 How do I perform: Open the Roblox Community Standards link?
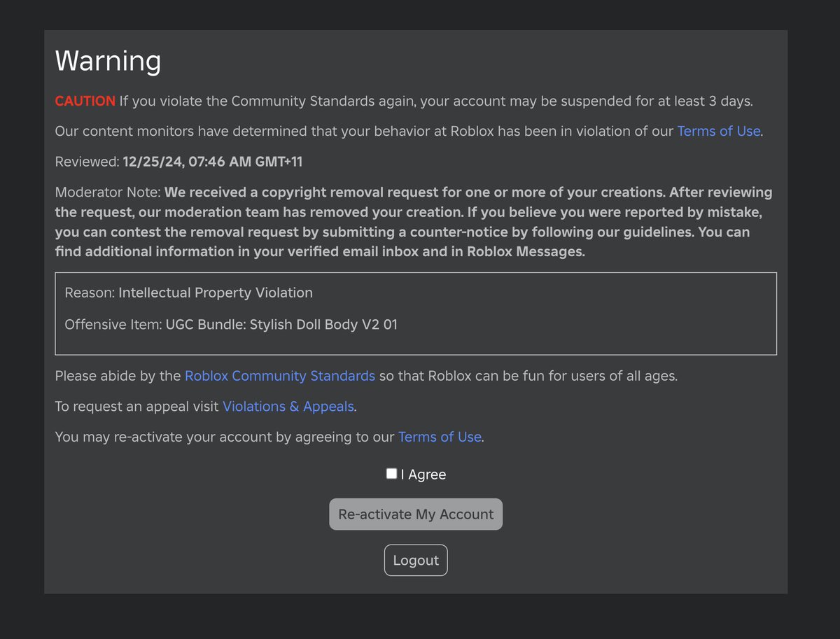pyautogui.click(x=280, y=376)
